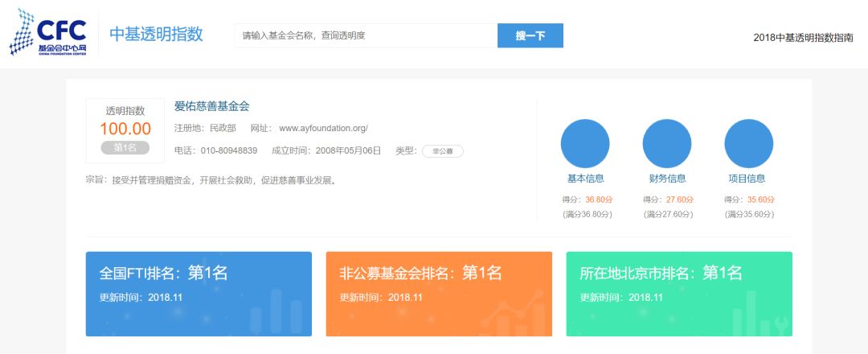Click the 透明指数 label in score box
This screenshot has height=354, width=868.
125,111
